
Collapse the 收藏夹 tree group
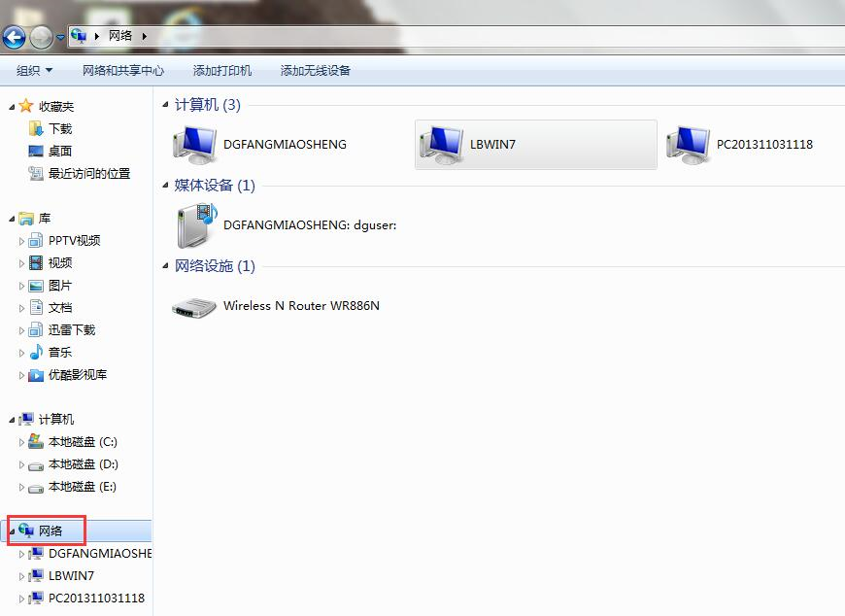pos(12,107)
